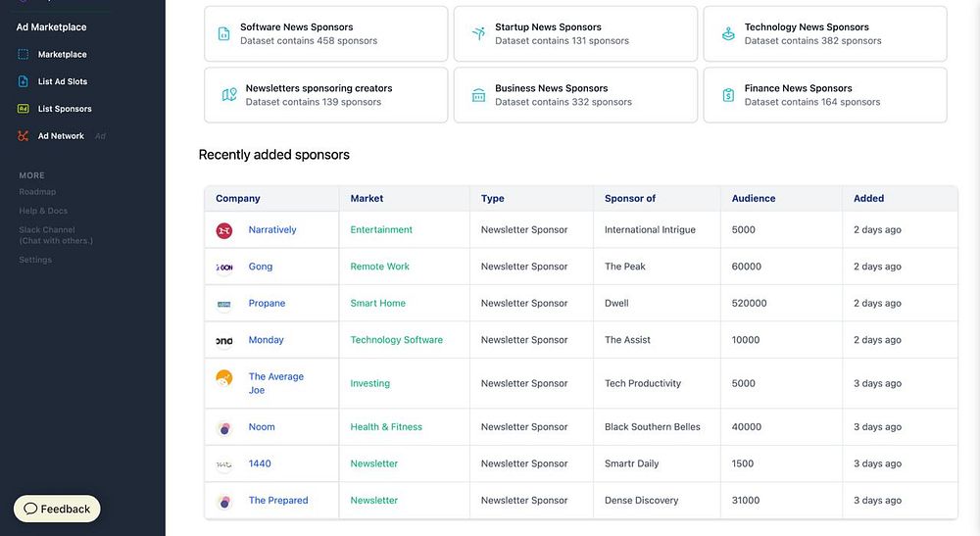The height and width of the screenshot is (536, 980).
Task: Open the Feedback button
Action: pos(57,509)
